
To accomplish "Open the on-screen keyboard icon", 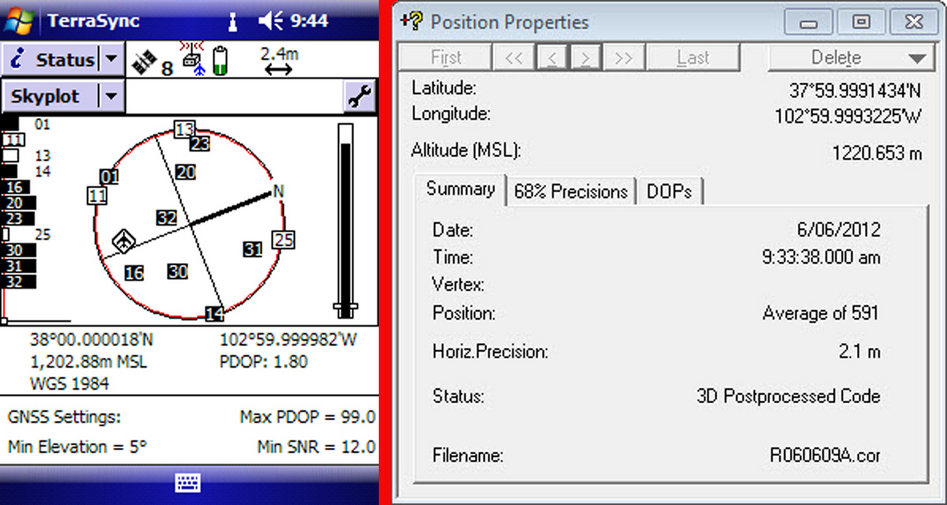I will pyautogui.click(x=188, y=483).
